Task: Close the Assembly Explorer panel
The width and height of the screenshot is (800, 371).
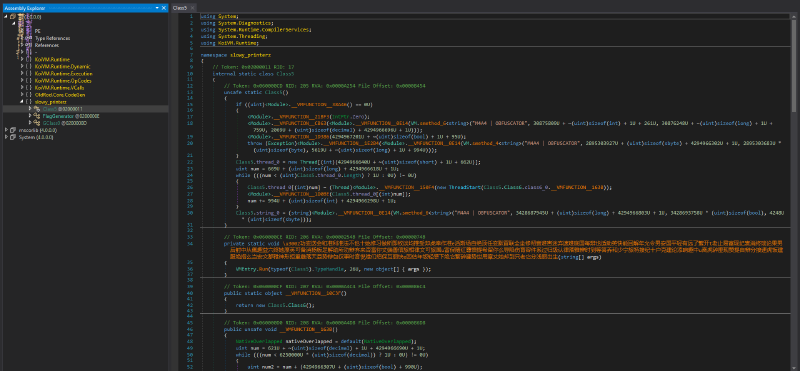Action: pos(164,8)
